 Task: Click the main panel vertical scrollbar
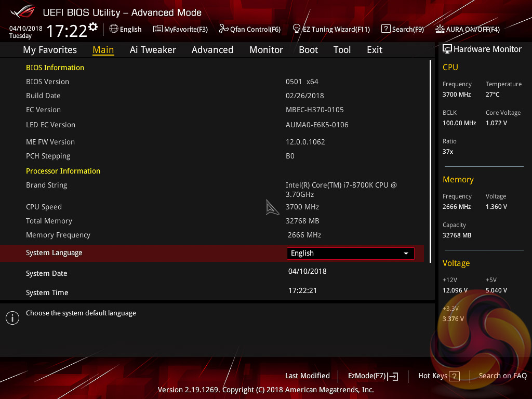click(x=430, y=161)
